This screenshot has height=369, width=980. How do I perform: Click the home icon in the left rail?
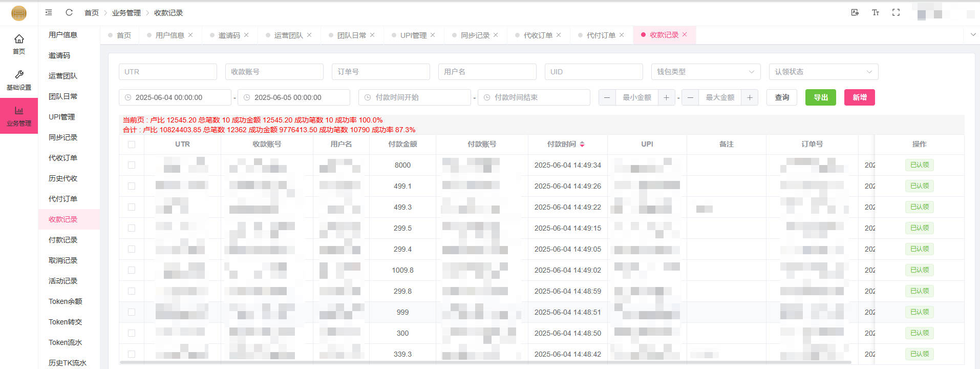pos(19,44)
